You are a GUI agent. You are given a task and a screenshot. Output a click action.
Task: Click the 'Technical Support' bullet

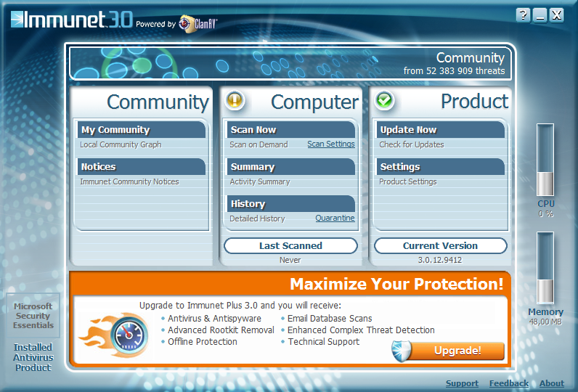324,341
